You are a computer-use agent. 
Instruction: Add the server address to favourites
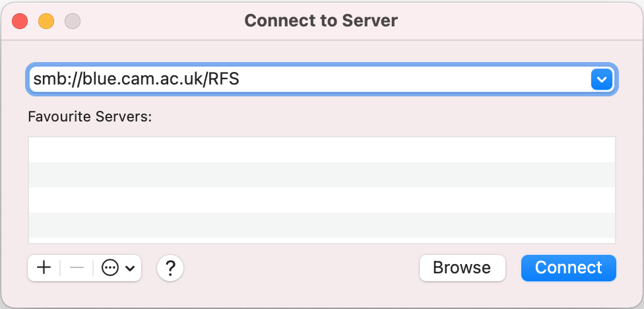(x=44, y=268)
